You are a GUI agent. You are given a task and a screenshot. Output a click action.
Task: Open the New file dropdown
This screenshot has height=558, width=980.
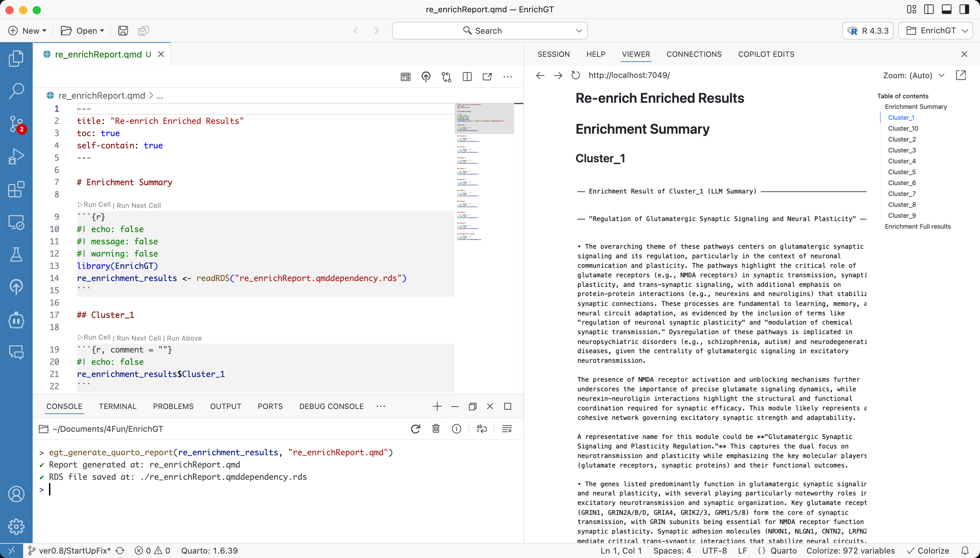click(x=28, y=31)
